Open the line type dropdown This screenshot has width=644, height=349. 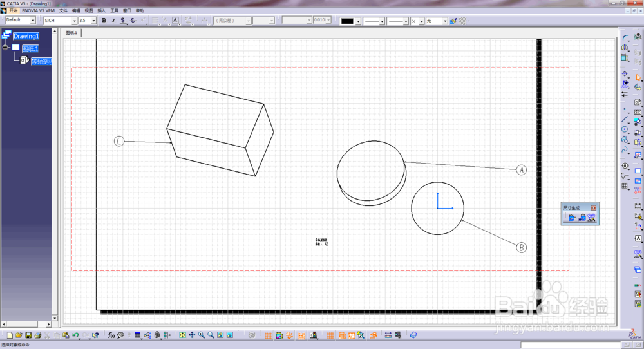pyautogui.click(x=406, y=21)
